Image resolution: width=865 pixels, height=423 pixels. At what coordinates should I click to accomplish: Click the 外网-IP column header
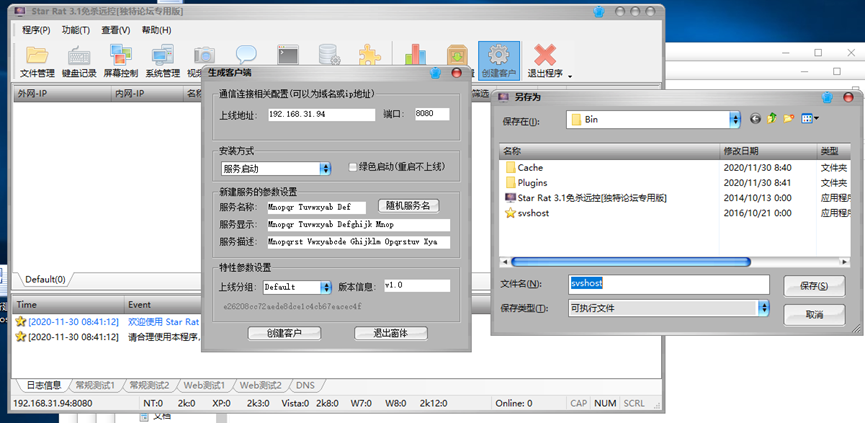pyautogui.click(x=62, y=94)
